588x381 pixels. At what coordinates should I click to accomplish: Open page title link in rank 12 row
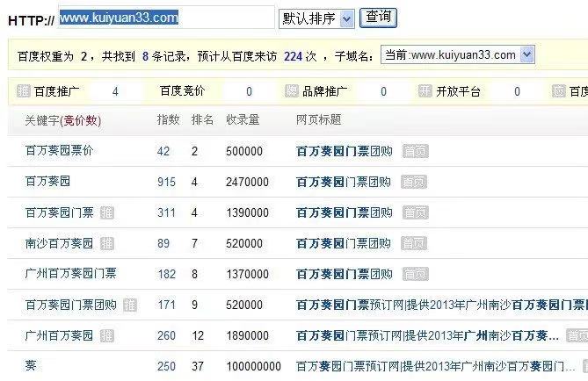pos(427,335)
